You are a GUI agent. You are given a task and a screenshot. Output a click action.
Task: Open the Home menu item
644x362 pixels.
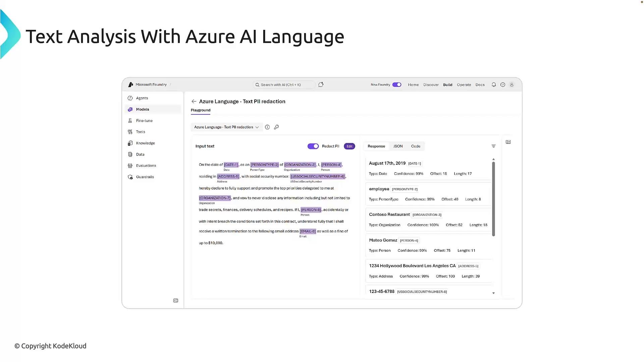pos(413,85)
